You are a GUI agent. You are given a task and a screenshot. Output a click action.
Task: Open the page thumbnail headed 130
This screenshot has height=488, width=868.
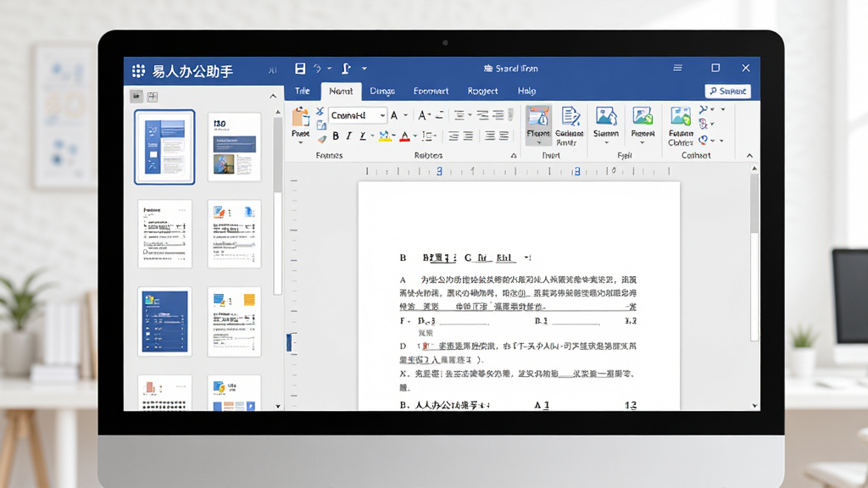tap(234, 147)
